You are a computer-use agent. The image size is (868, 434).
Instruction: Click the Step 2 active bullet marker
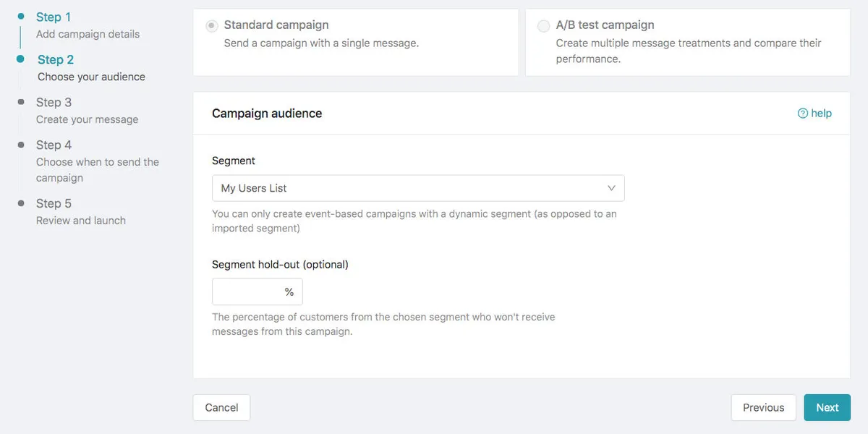(x=21, y=59)
